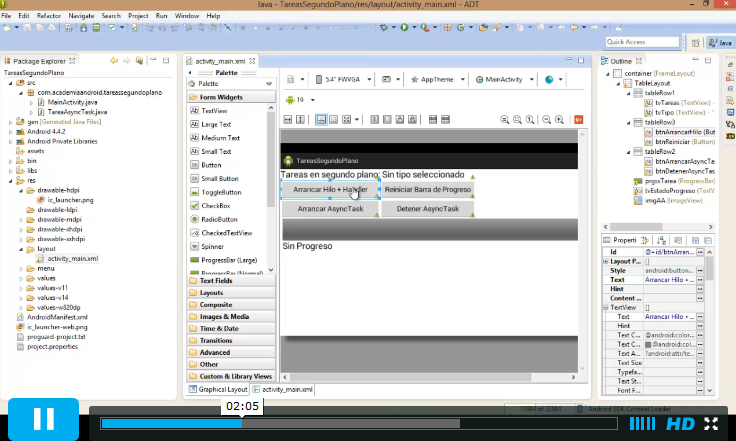Open TareaAsyncTask.java in Package Explorer
This screenshot has height=441, width=736.
pyautogui.click(x=77, y=112)
